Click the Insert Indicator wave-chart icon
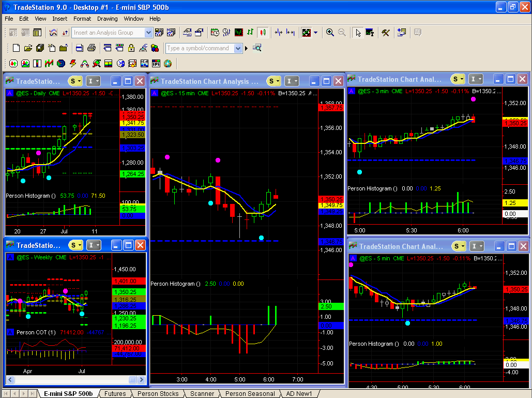The image size is (532, 398). click(x=53, y=33)
